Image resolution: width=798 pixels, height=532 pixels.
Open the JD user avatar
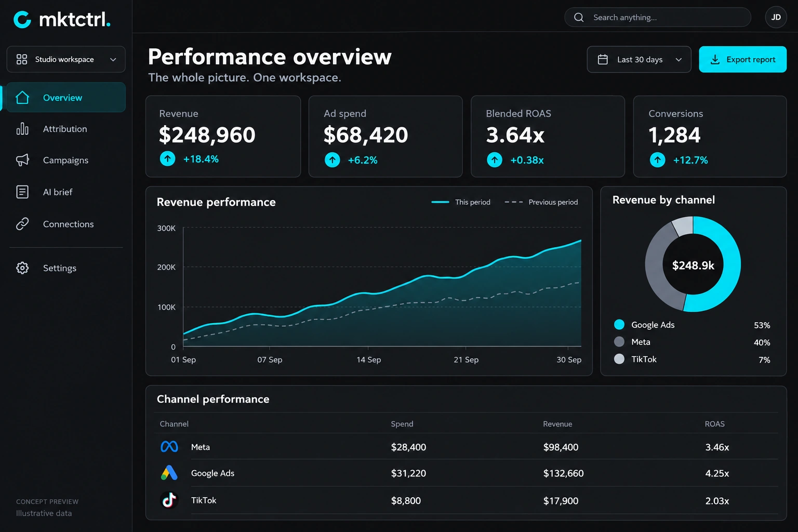[776, 17]
